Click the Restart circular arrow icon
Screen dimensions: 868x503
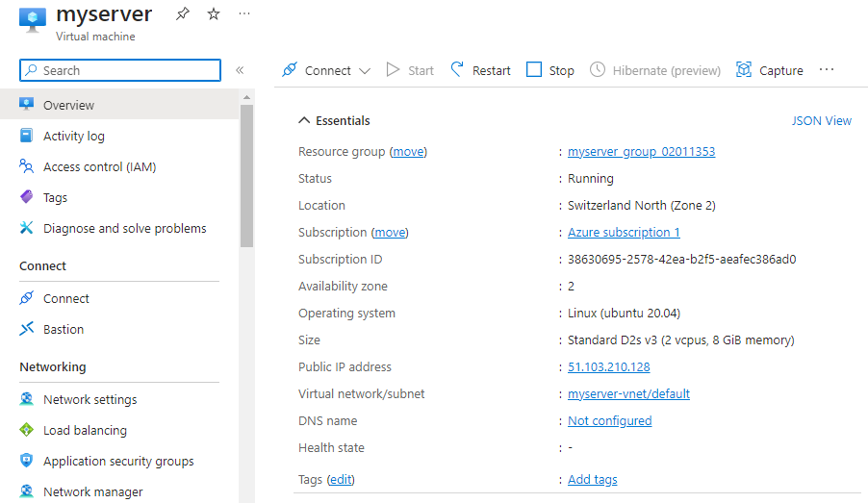click(457, 69)
